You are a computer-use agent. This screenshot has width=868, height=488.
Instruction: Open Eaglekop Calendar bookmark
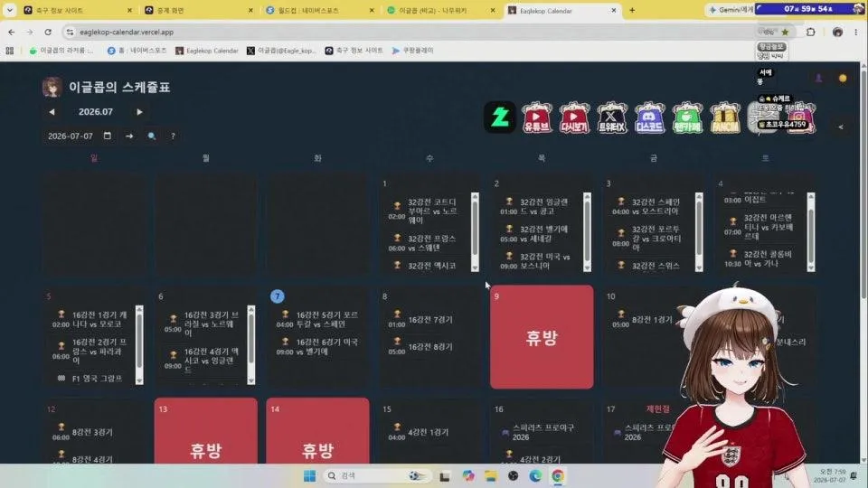tap(206, 51)
